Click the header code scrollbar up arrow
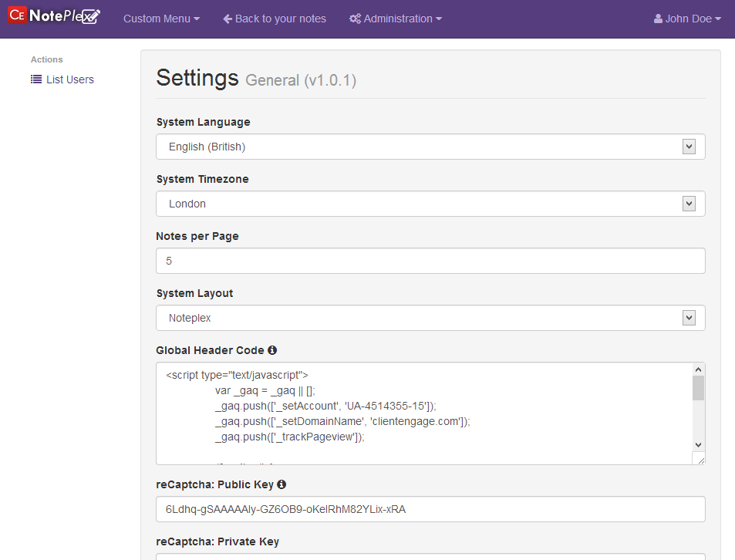735x560 pixels. [x=698, y=369]
